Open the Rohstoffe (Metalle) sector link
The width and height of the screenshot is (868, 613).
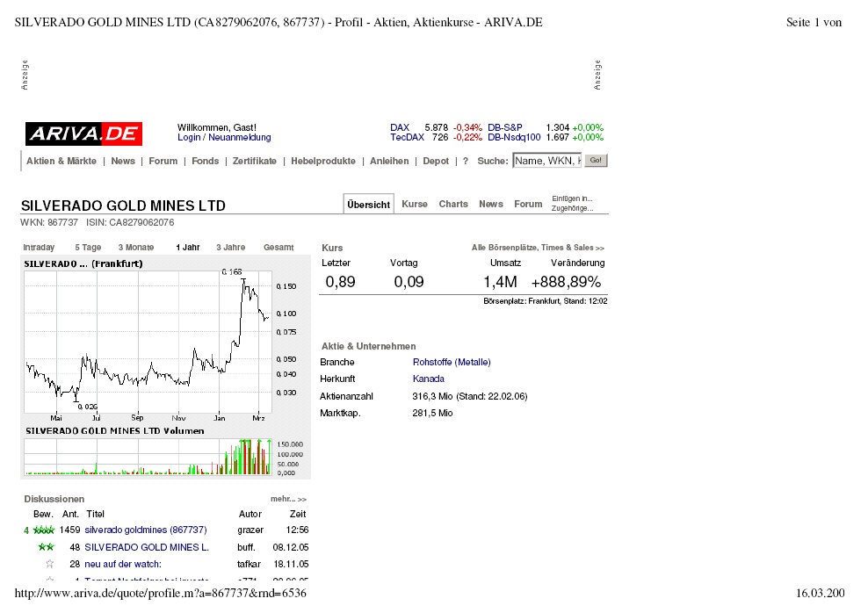click(452, 363)
